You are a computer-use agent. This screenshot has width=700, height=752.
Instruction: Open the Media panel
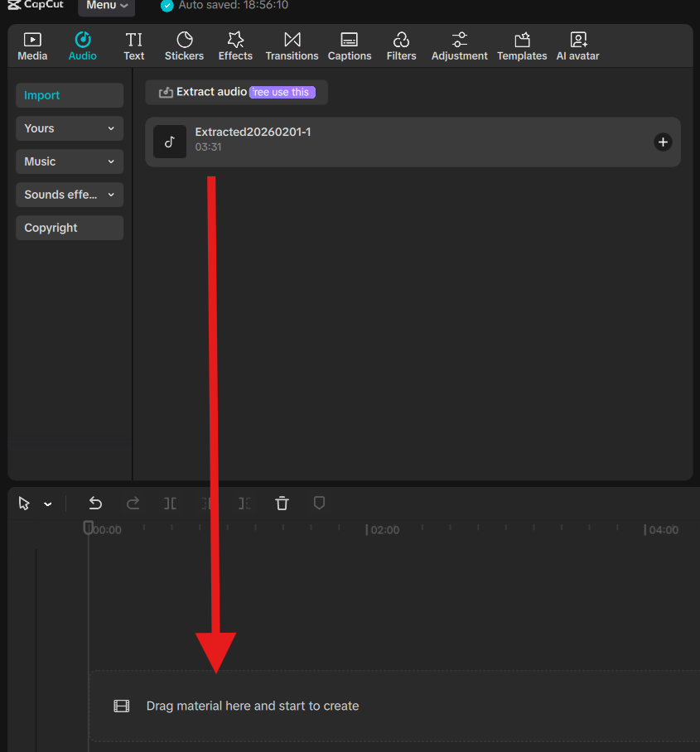click(31, 46)
